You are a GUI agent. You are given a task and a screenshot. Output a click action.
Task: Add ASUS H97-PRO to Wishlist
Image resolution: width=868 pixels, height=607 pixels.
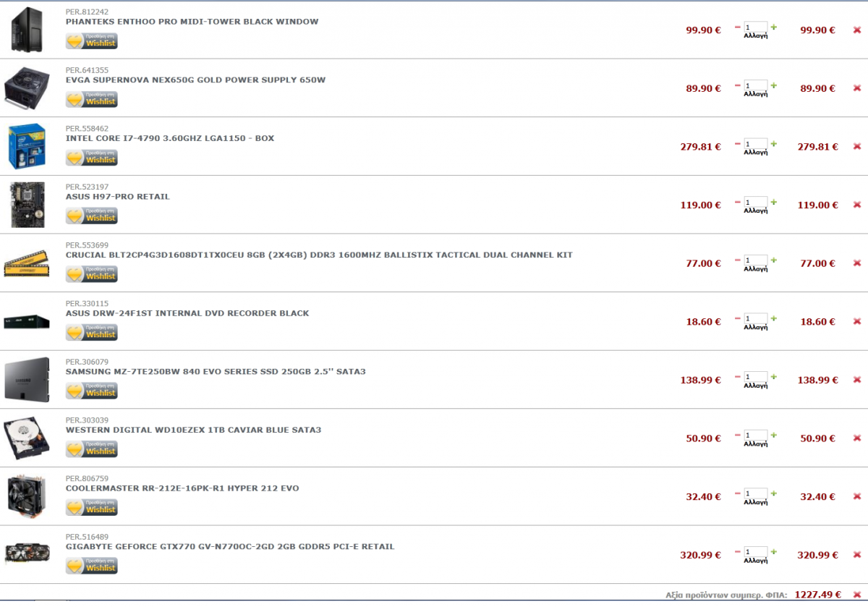(91, 216)
